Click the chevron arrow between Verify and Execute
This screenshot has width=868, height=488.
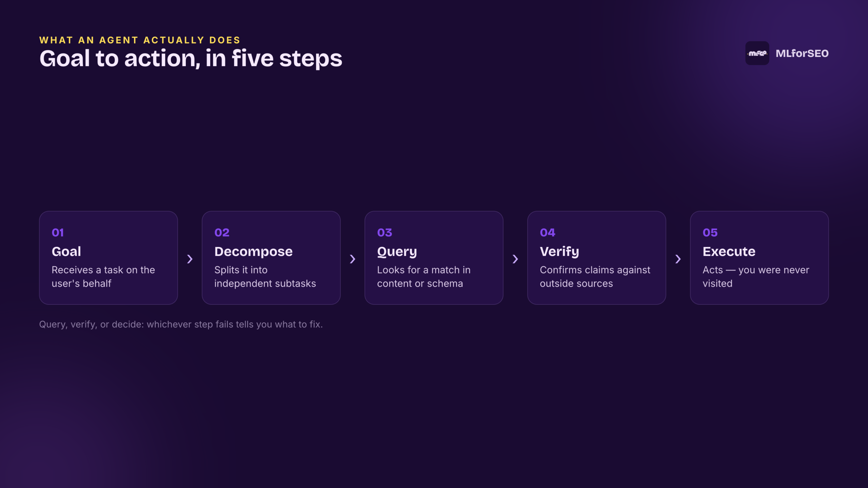tap(678, 259)
